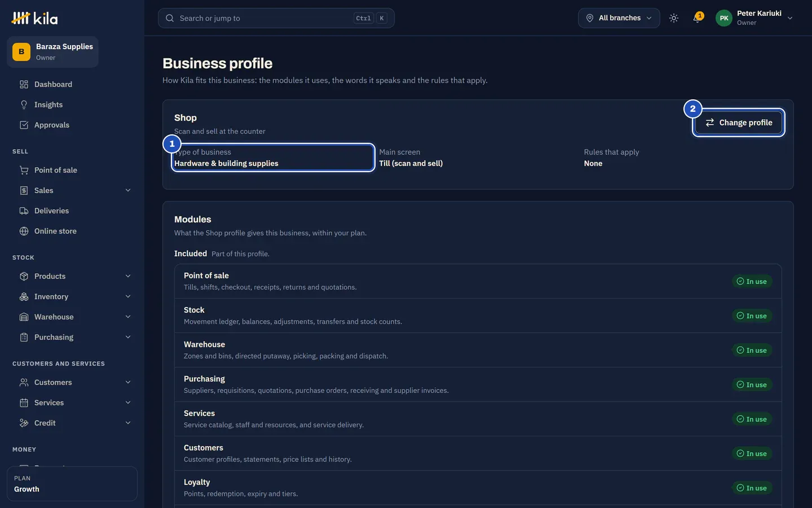Open the Online store link
Screen dimensions: 812x508
coord(72,231)
